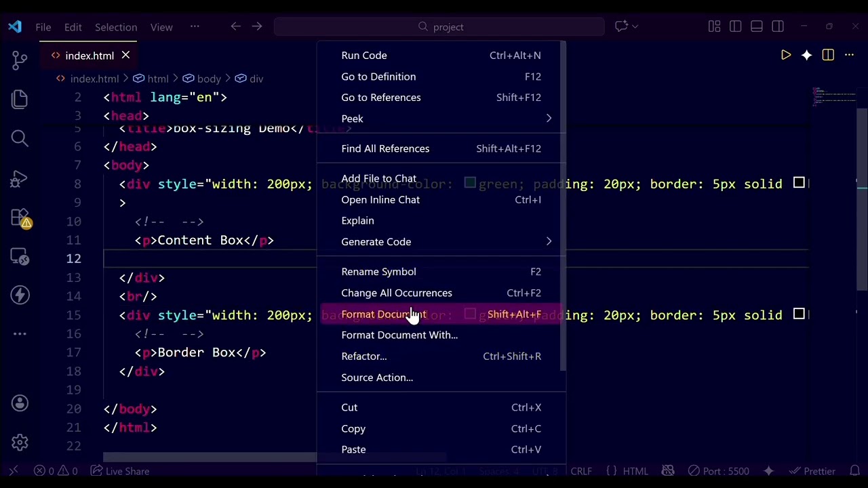Select the index.html breadcrumb
Image resolution: width=868 pixels, height=488 pixels.
[87, 79]
